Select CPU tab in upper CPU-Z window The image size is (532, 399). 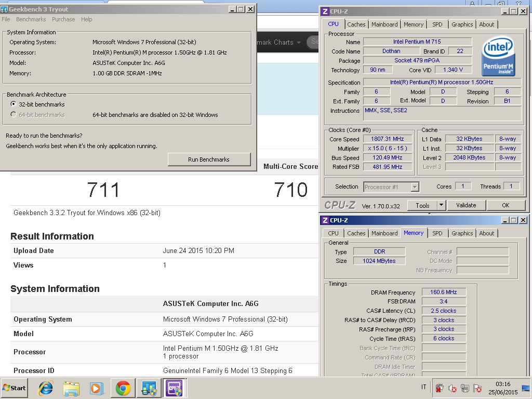point(333,24)
